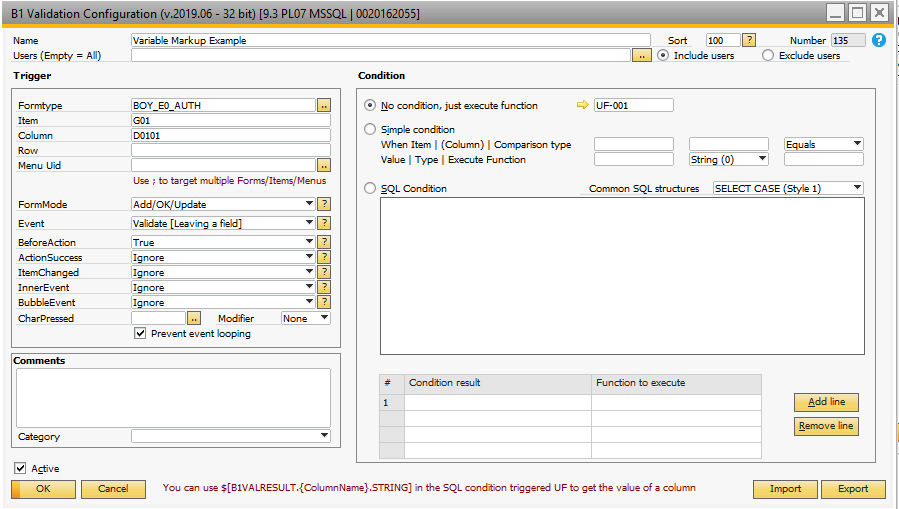The image size is (899, 509).
Task: Show help for Event field
Action: (324, 223)
